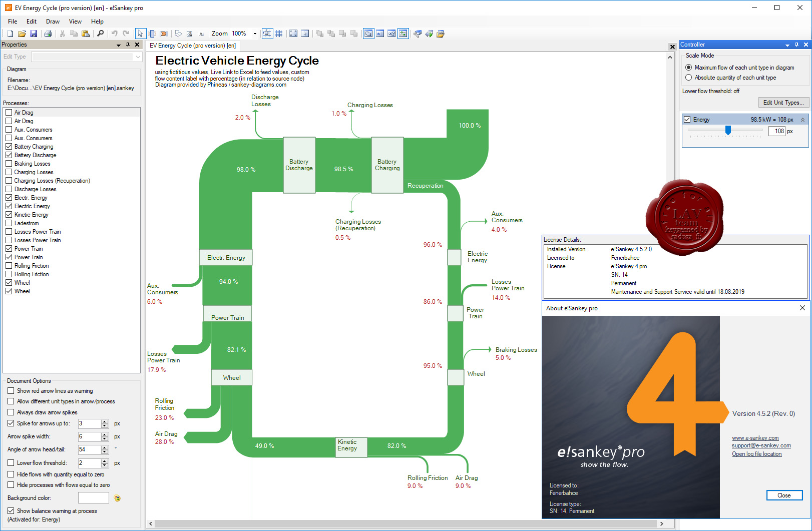The height and width of the screenshot is (531, 812).
Task: Increase the Lower flow threshold stepper
Action: coord(105,461)
